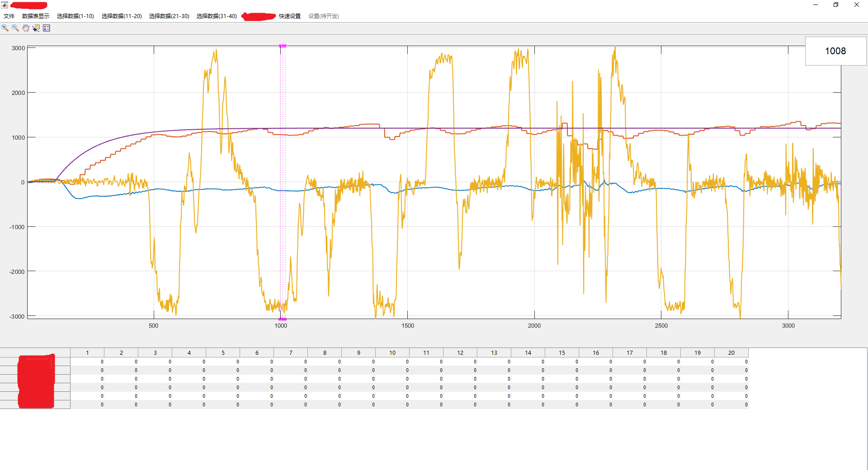Select table column header 15
Screen dimensions: 868x470
pyautogui.click(x=562, y=352)
